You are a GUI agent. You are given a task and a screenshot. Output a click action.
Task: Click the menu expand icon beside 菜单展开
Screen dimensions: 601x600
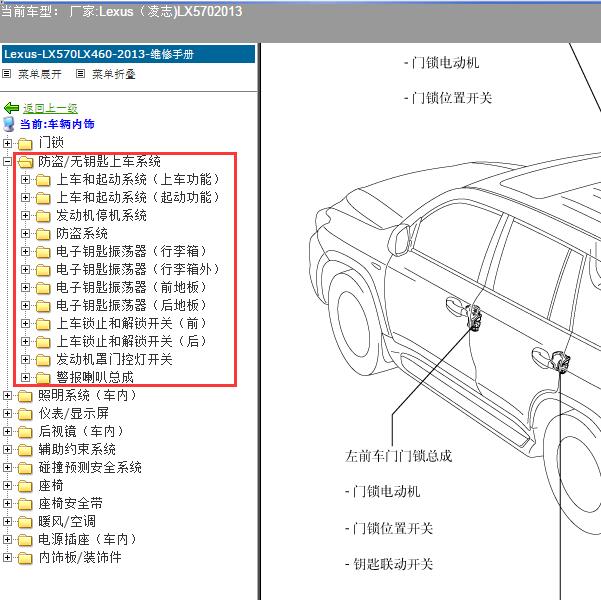coord(6,74)
